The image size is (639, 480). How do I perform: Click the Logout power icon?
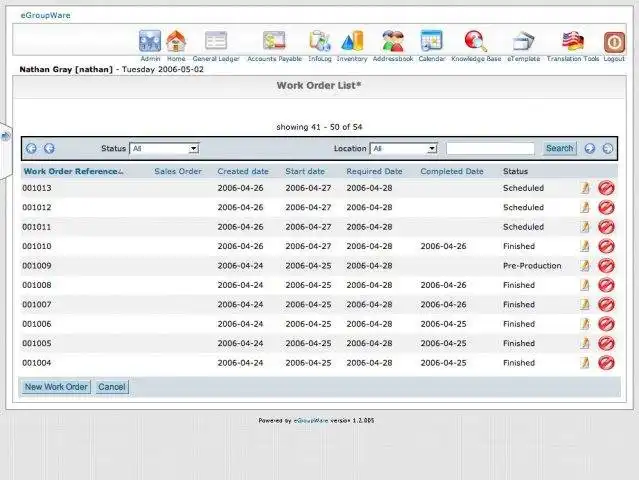click(614, 42)
